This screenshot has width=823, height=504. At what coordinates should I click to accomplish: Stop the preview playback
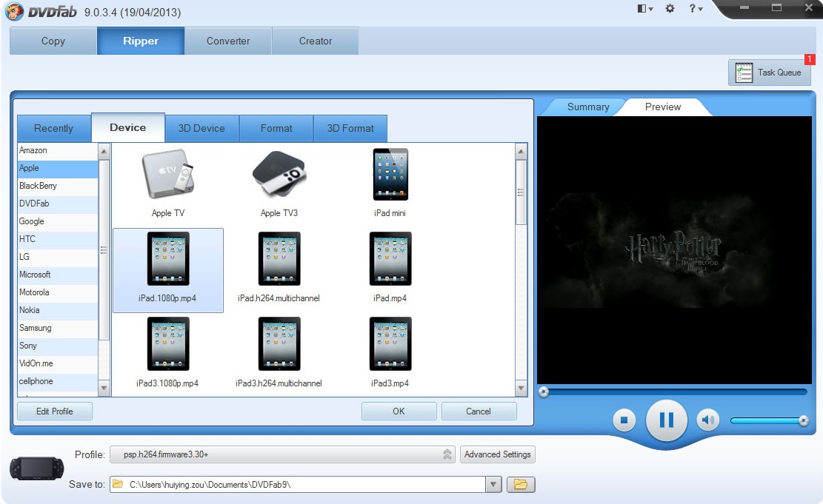point(623,419)
